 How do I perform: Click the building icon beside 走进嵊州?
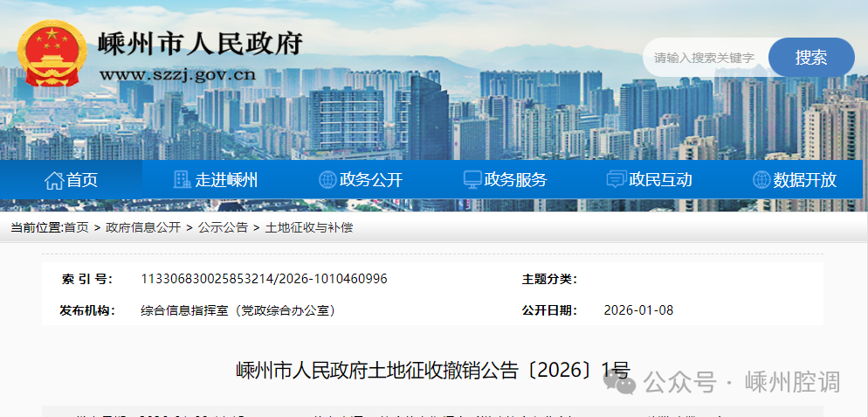[x=182, y=180]
